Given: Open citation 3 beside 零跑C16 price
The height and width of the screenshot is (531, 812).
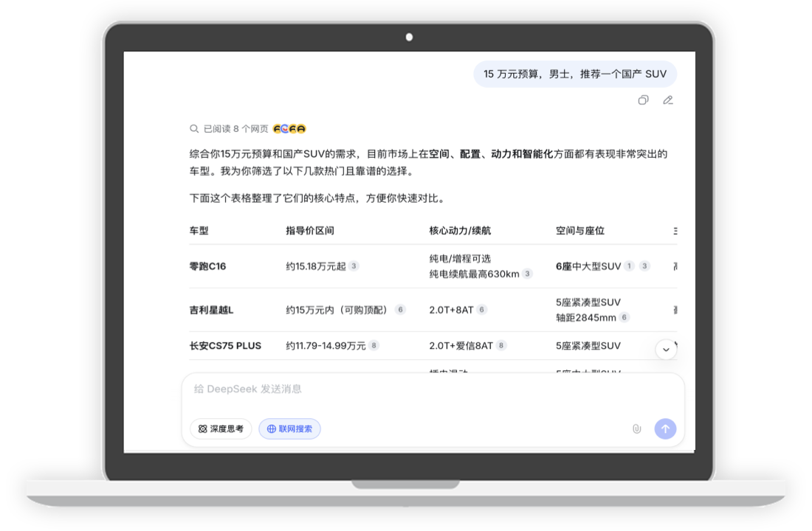Looking at the screenshot, I should (x=353, y=266).
